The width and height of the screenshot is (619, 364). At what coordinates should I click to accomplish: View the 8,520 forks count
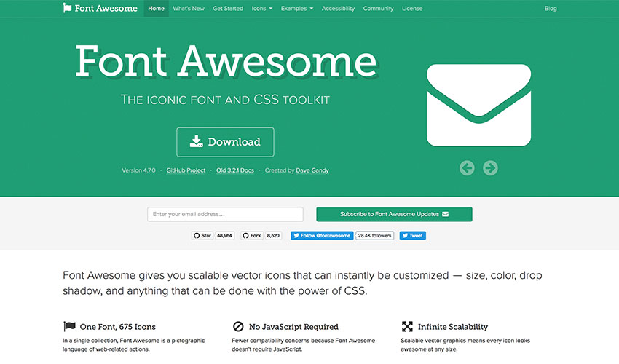[273, 236]
